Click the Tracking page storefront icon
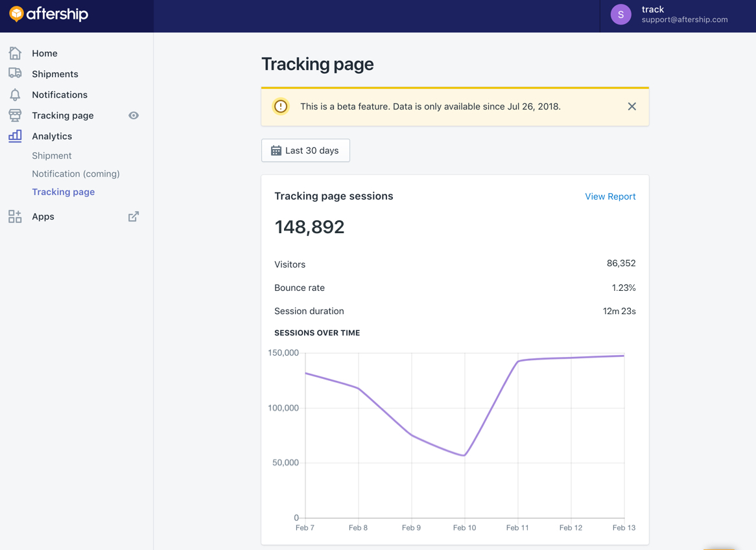This screenshot has height=550, width=756. 15,115
